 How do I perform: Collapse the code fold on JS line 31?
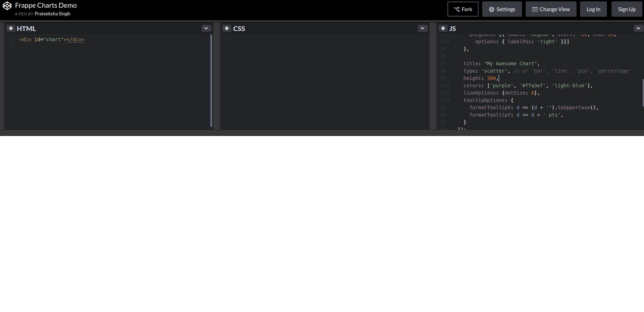448,93
